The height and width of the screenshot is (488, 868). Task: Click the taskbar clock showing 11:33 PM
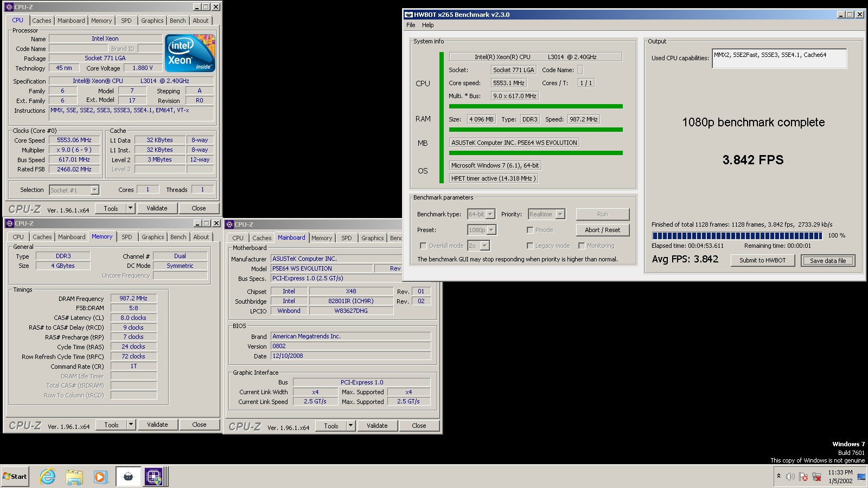pos(840,477)
